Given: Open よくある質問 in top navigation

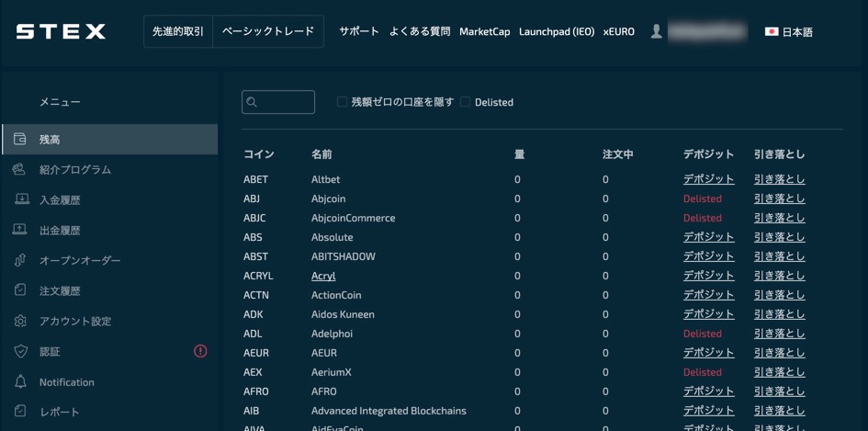Looking at the screenshot, I should [420, 31].
